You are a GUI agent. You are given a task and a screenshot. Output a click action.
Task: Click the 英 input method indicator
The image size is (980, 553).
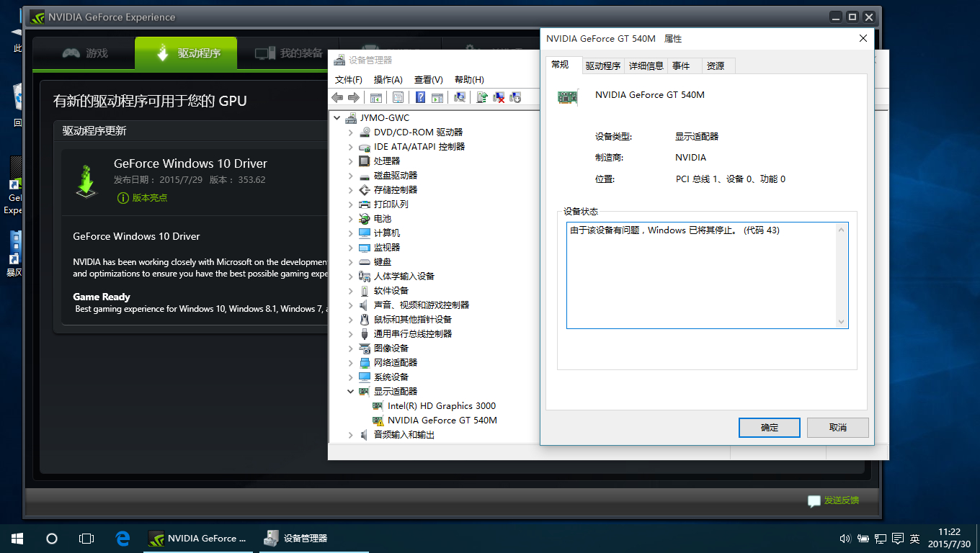point(914,539)
